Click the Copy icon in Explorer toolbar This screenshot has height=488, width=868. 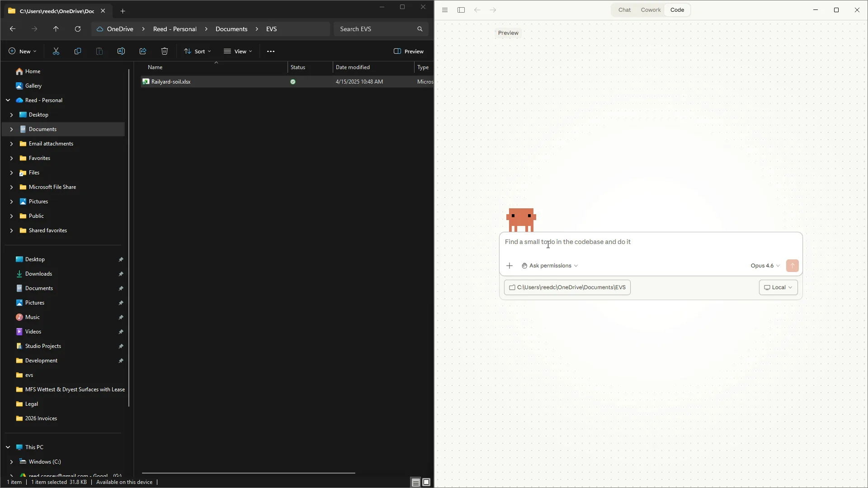78,52
